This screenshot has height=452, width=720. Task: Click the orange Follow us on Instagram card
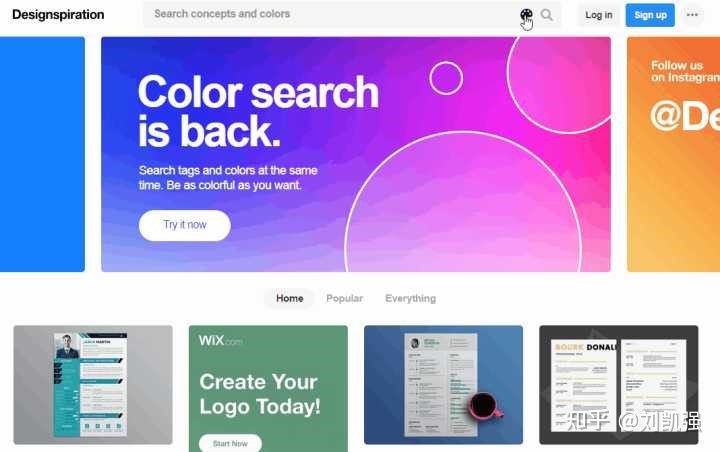coord(673,154)
